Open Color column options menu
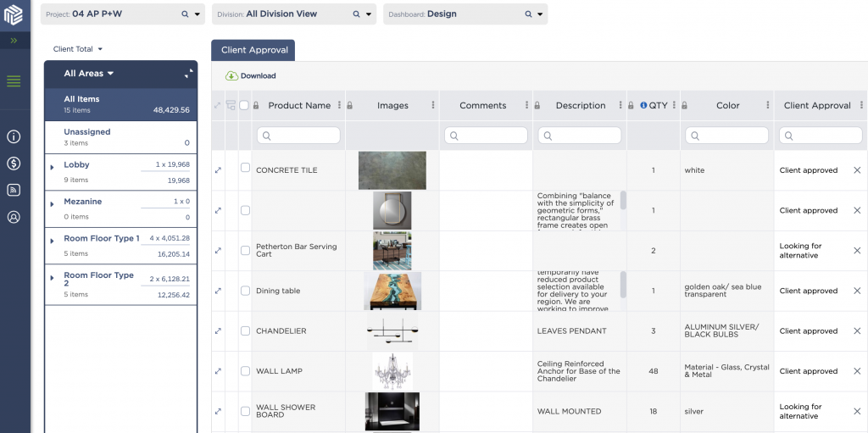 (x=768, y=105)
